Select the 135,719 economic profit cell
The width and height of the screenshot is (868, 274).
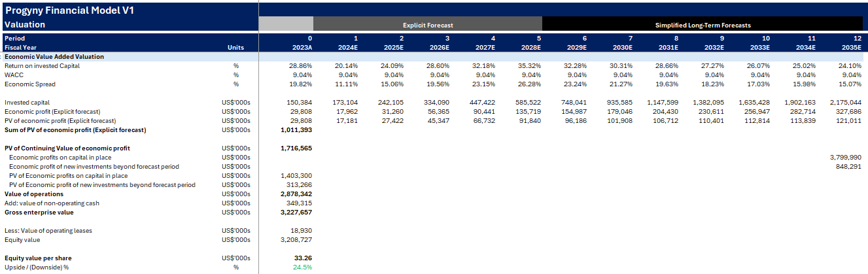(x=529, y=112)
